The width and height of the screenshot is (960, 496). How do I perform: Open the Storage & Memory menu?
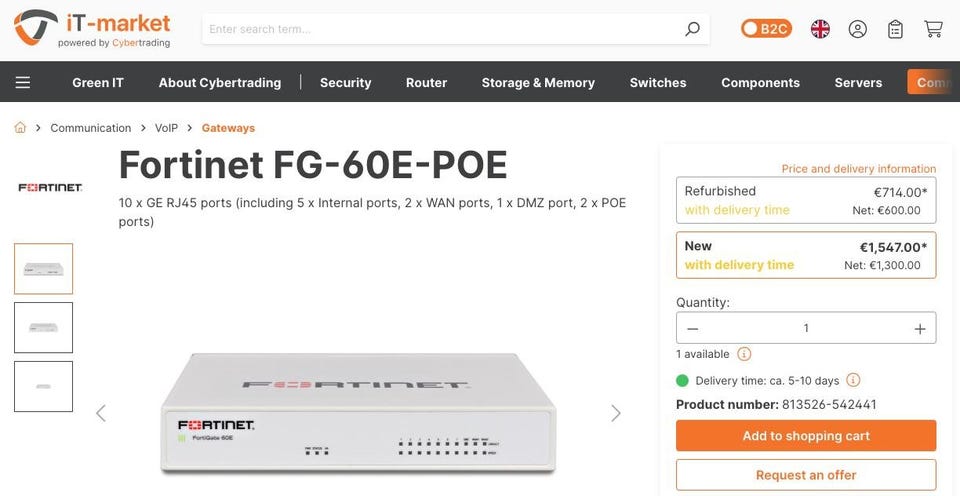(x=538, y=83)
